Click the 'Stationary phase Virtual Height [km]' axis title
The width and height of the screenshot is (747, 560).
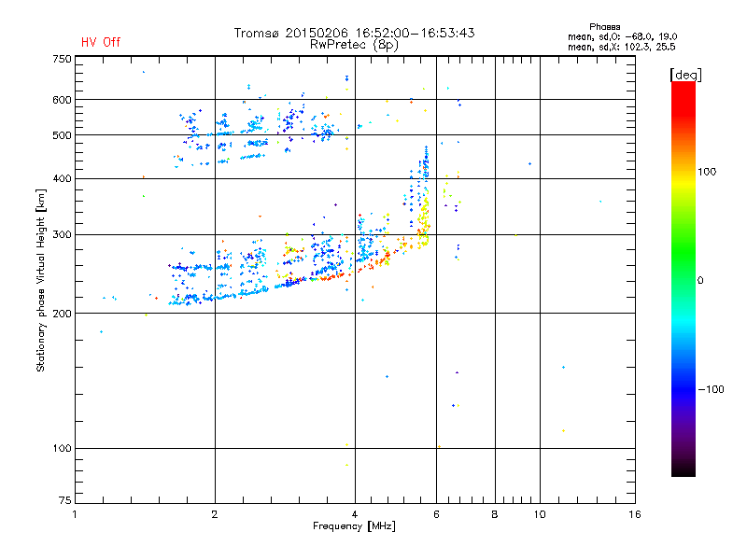(41, 281)
